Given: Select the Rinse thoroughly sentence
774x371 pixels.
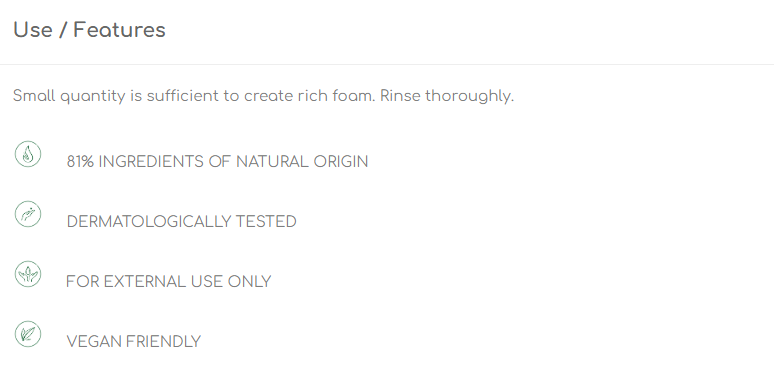Looking at the screenshot, I should coord(447,96).
